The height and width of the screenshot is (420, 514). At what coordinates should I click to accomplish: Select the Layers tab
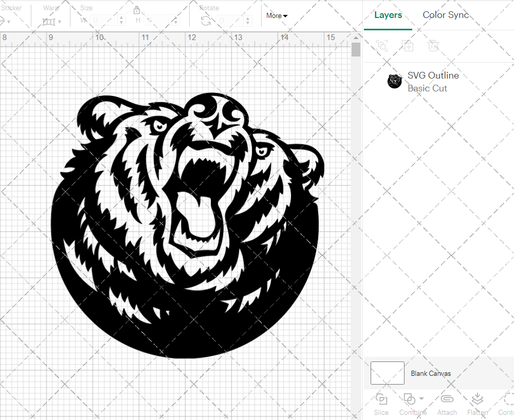388,15
